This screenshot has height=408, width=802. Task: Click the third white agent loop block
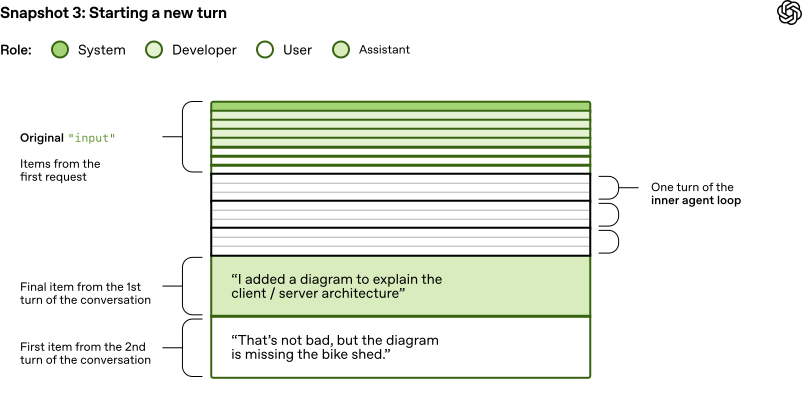tap(400, 241)
